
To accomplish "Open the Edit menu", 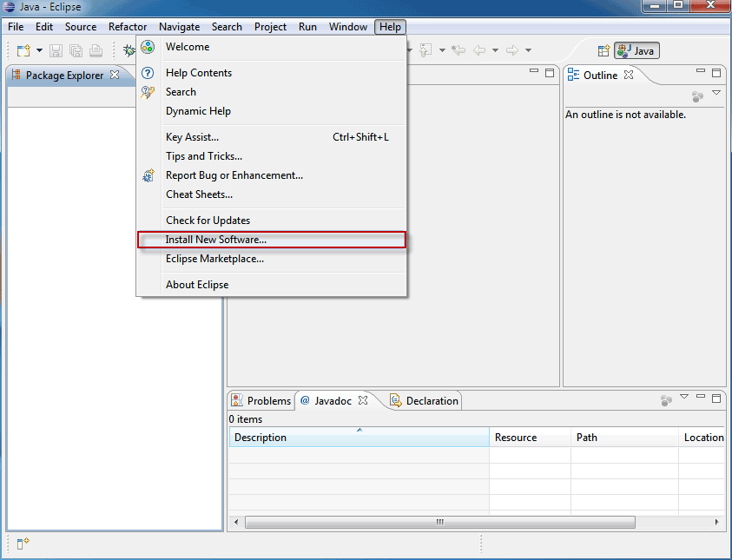I will tap(44, 27).
